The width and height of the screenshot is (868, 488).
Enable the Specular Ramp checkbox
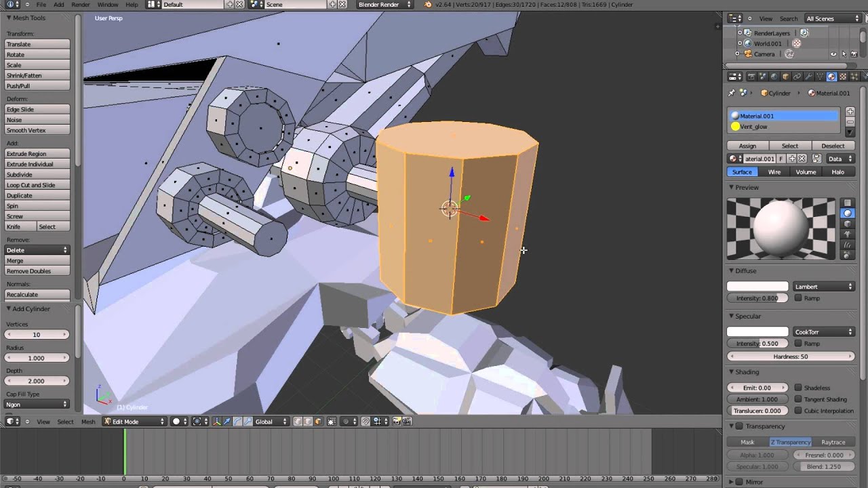tap(798, 344)
